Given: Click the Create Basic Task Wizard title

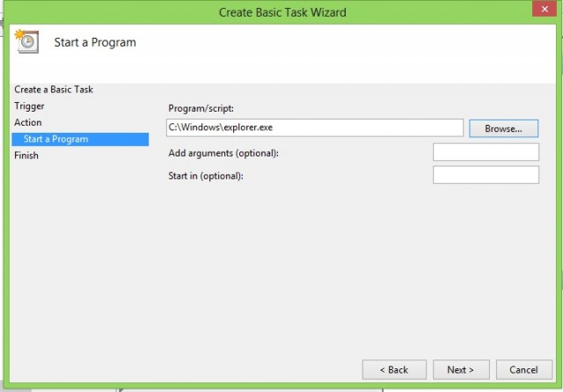Looking at the screenshot, I should pos(282,12).
